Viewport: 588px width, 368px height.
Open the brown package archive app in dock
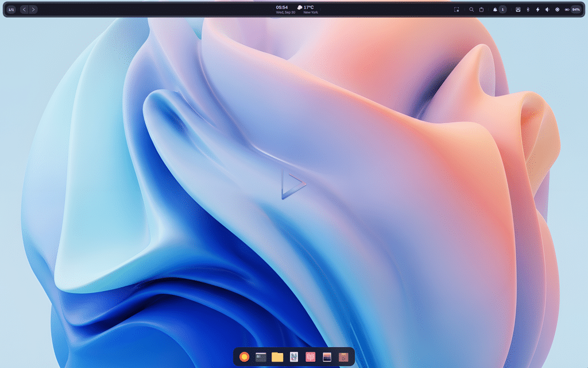click(x=343, y=356)
